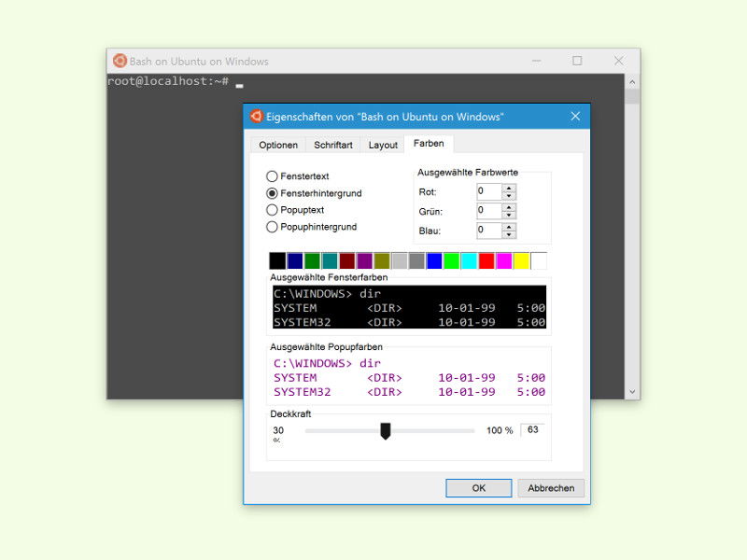Pick the bright blue swatch
Screen dimensions: 747x560
pyautogui.click(x=434, y=261)
